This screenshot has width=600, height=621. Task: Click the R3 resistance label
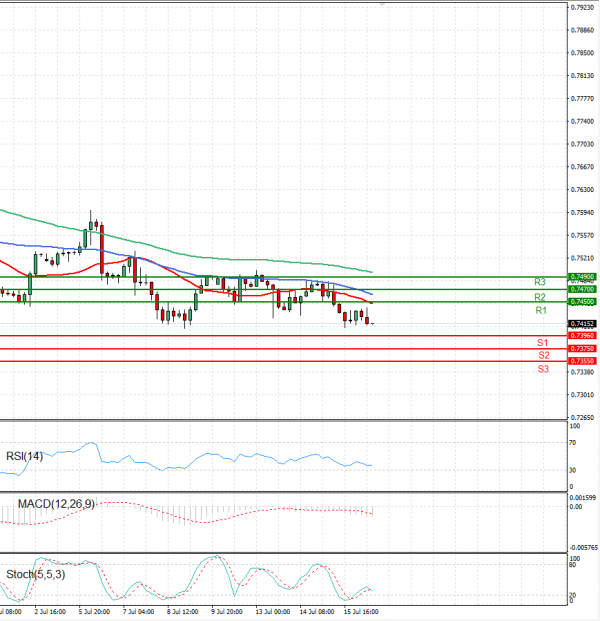pyautogui.click(x=540, y=282)
